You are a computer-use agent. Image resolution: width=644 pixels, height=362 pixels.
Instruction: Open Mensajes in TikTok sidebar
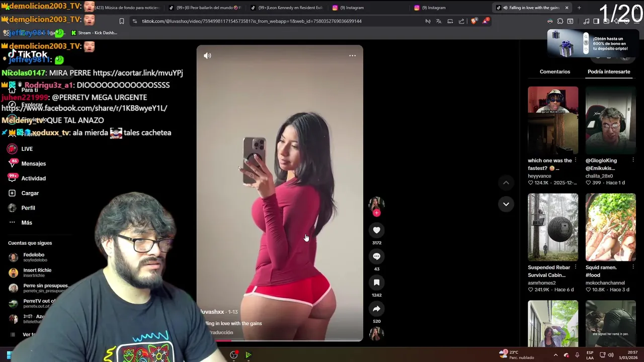[x=27, y=163]
